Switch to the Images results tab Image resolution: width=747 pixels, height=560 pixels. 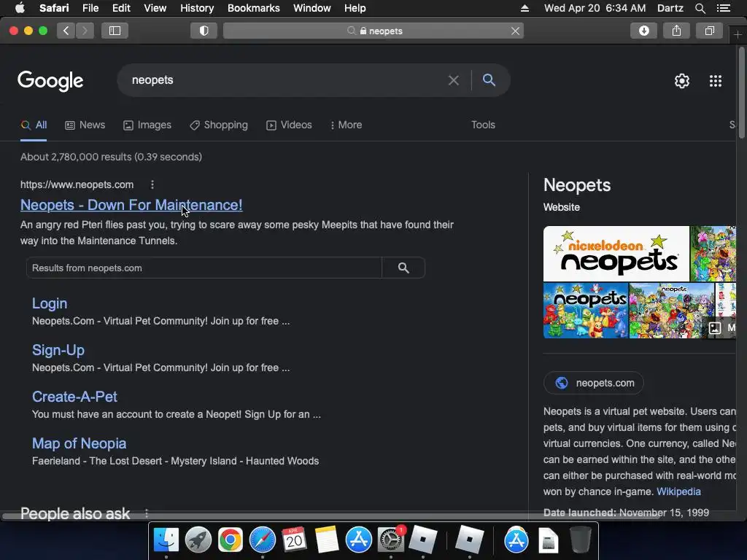pos(147,125)
